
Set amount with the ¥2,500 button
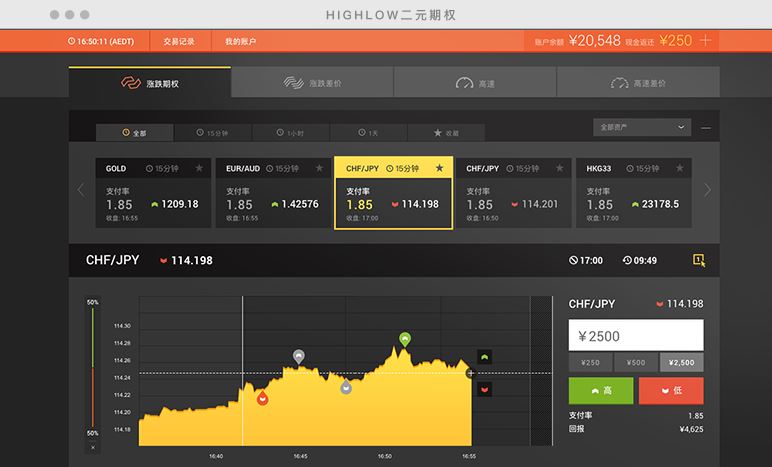pyautogui.click(x=681, y=363)
